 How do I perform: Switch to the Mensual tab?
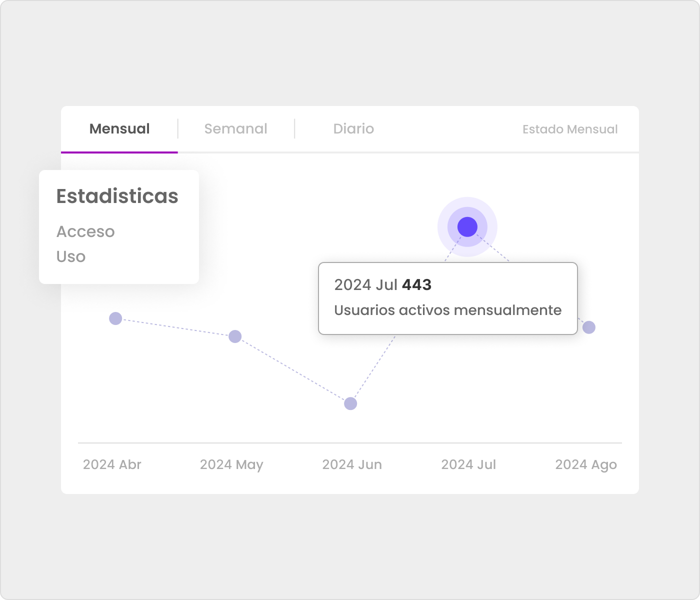point(119,129)
